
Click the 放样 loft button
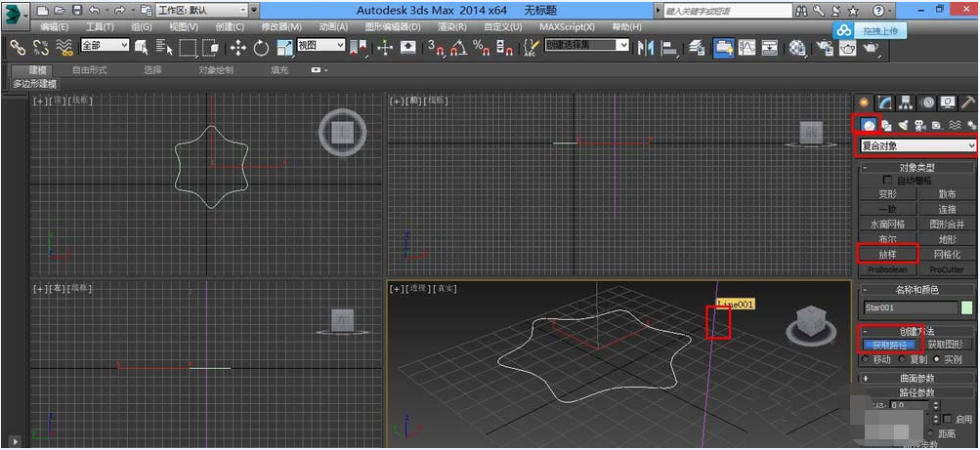coord(887,254)
